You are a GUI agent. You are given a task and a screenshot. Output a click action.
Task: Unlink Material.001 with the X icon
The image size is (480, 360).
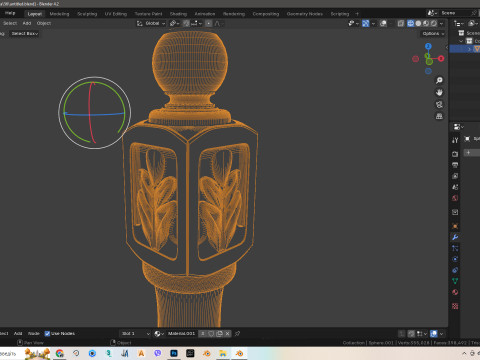click(227, 333)
